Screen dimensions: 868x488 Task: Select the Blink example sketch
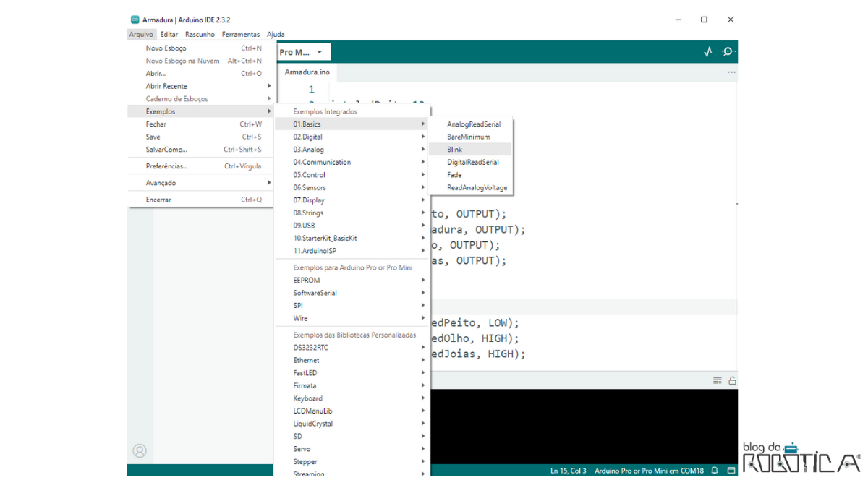[x=454, y=149]
